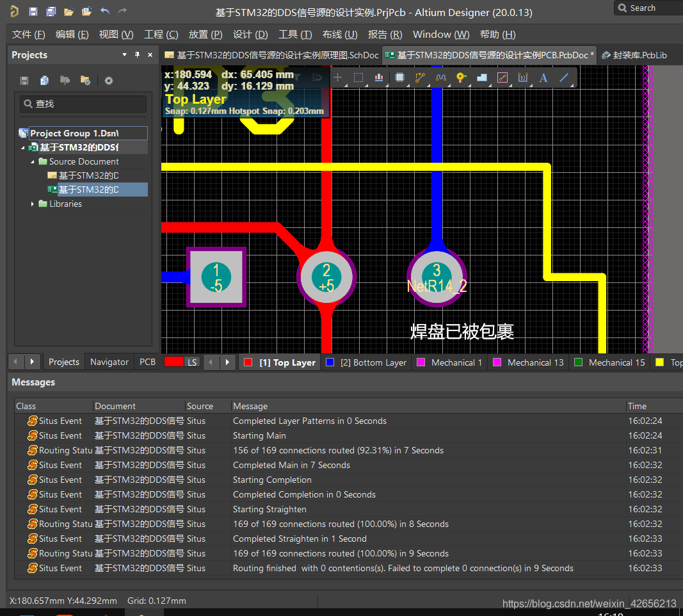
Task: Select the Mechanical 15 layer tab
Action: click(610, 362)
